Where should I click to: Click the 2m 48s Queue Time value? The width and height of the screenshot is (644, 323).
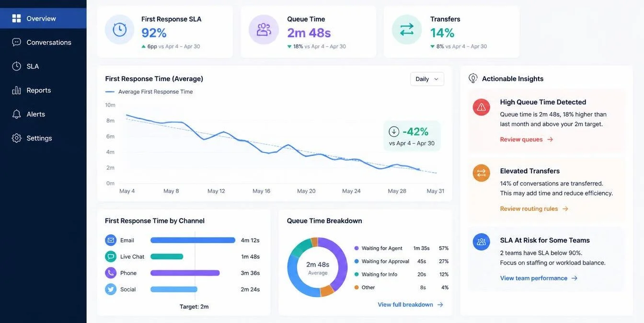point(309,33)
